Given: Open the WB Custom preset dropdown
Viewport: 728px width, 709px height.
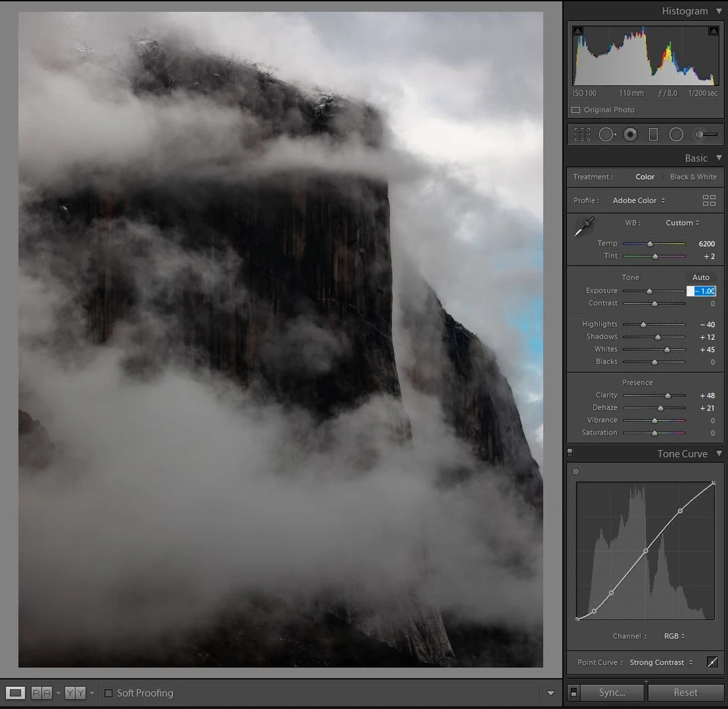Looking at the screenshot, I should (682, 223).
